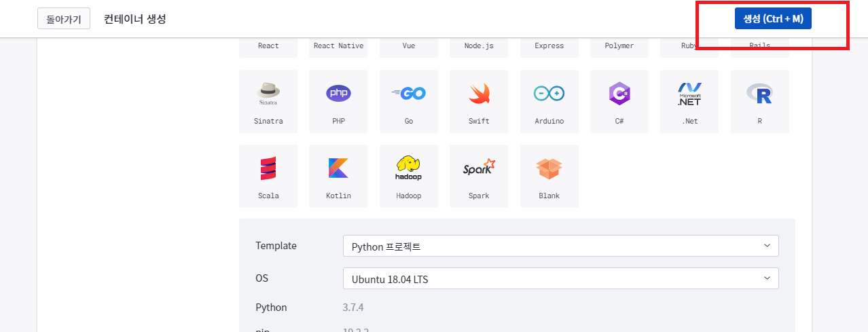Select the Node.js stack card
The width and height of the screenshot is (868, 332).
coord(479,48)
